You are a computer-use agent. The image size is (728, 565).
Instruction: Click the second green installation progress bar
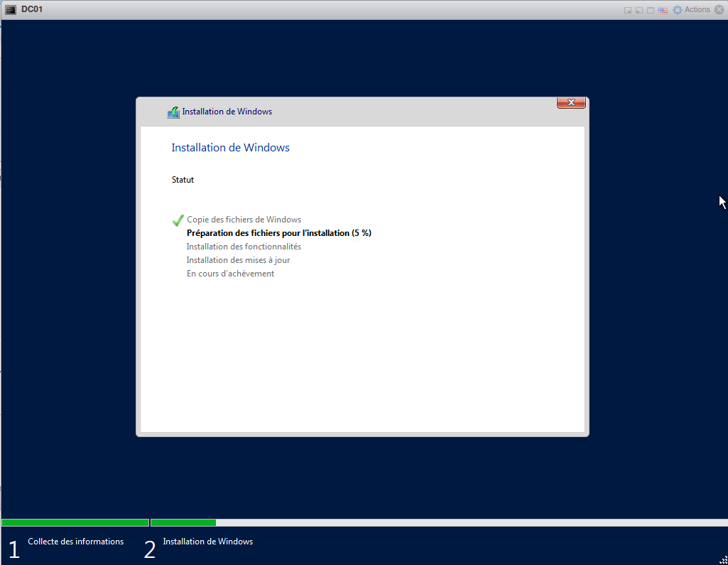point(183,523)
